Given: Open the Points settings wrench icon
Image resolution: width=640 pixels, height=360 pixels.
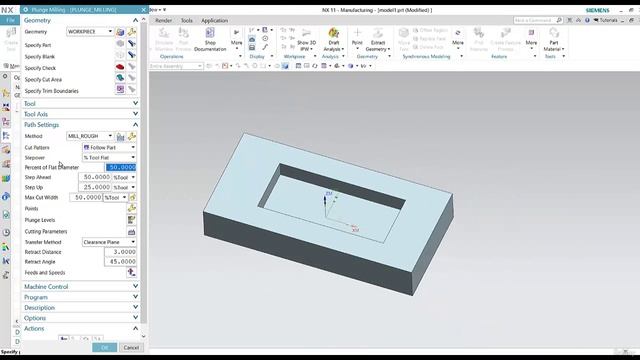Looking at the screenshot, I should click(131, 208).
